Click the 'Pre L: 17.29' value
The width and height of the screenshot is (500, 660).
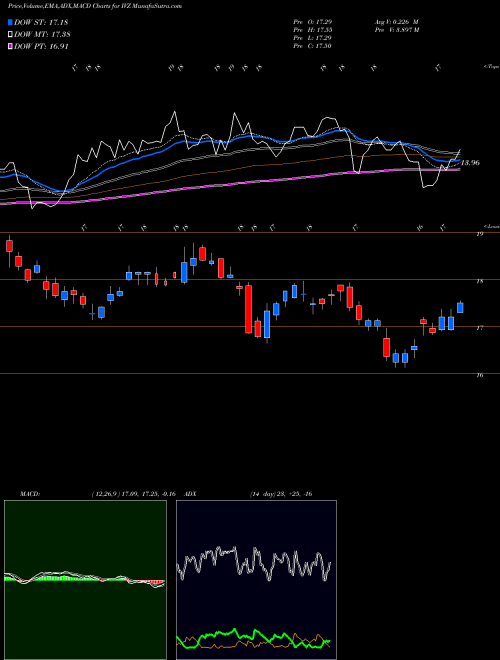313,38
